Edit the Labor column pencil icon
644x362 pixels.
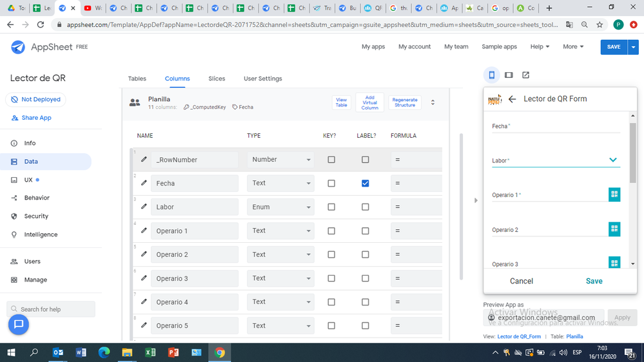click(x=144, y=207)
